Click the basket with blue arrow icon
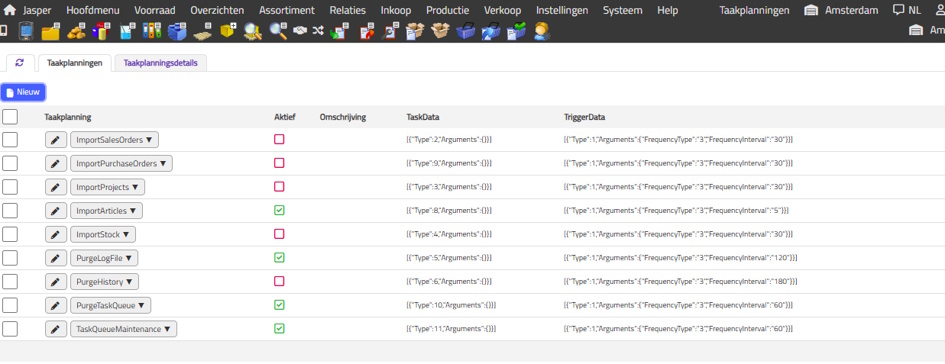945x364 pixels. (x=491, y=31)
